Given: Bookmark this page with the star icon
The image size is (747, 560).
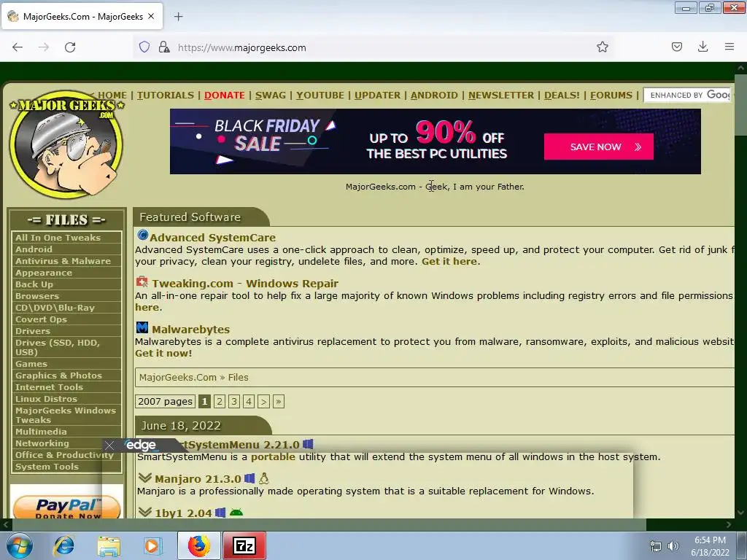Looking at the screenshot, I should click(602, 47).
